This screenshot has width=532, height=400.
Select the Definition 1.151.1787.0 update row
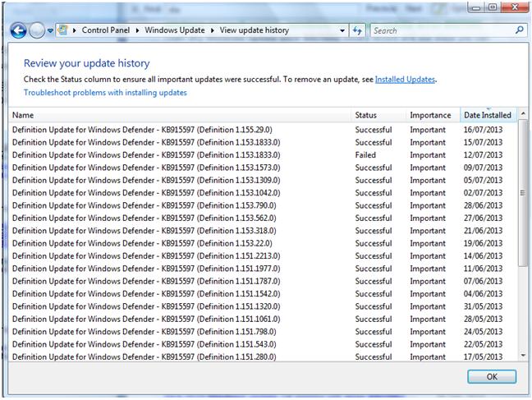point(264,281)
